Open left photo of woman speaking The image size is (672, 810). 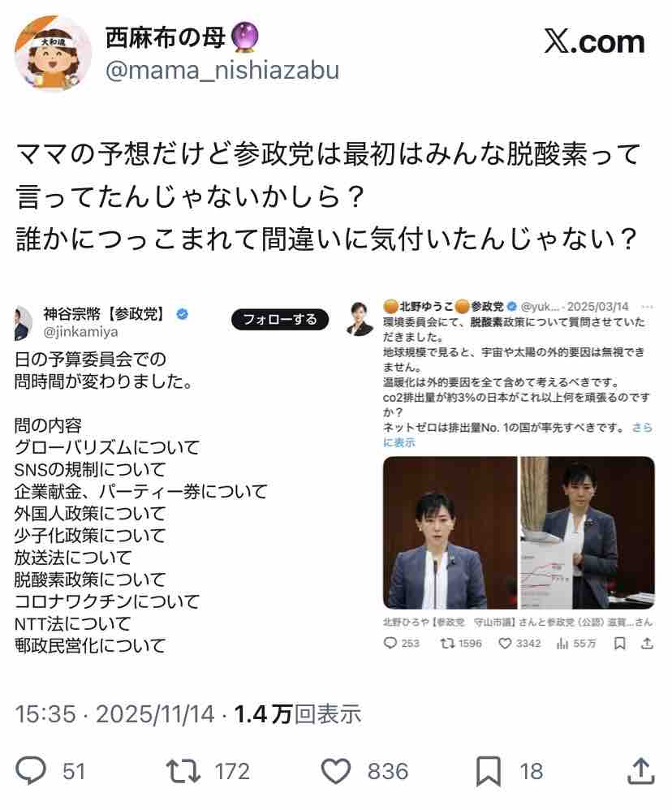tap(450, 532)
